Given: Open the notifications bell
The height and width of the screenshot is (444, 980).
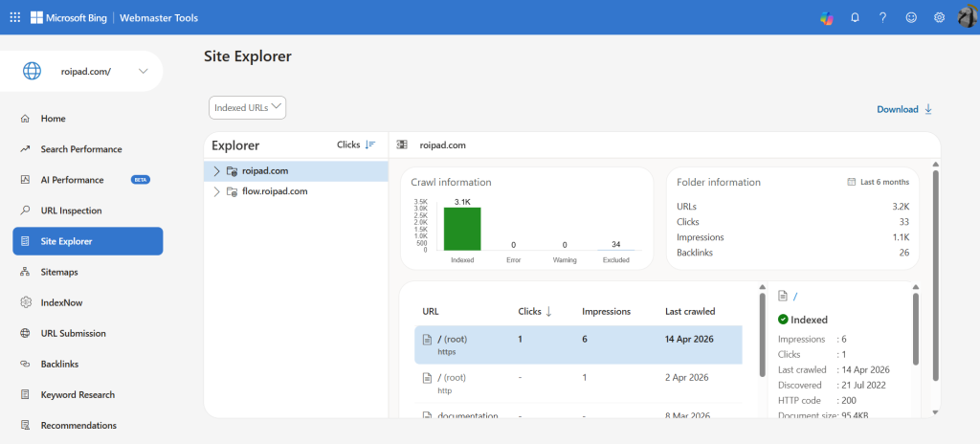Looking at the screenshot, I should click(855, 17).
